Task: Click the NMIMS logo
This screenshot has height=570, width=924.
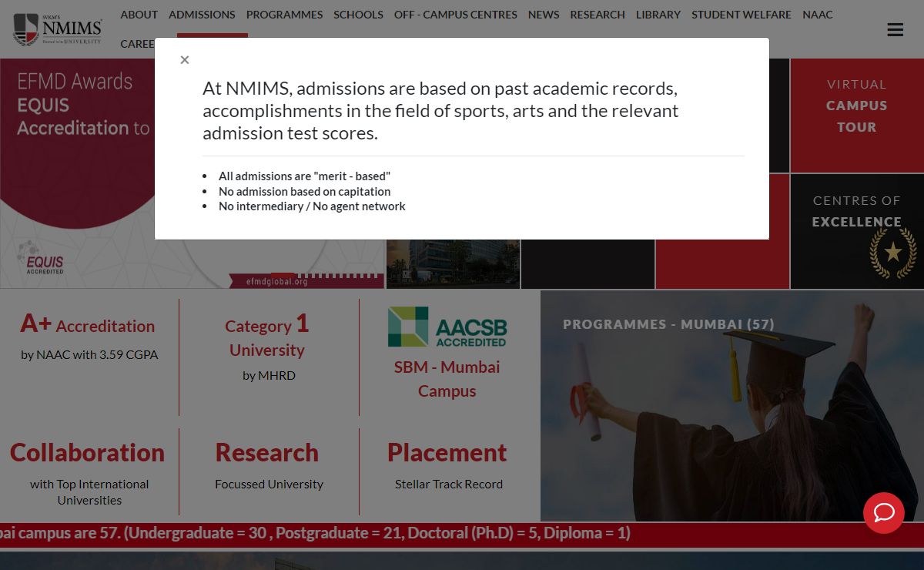Action: (x=58, y=29)
